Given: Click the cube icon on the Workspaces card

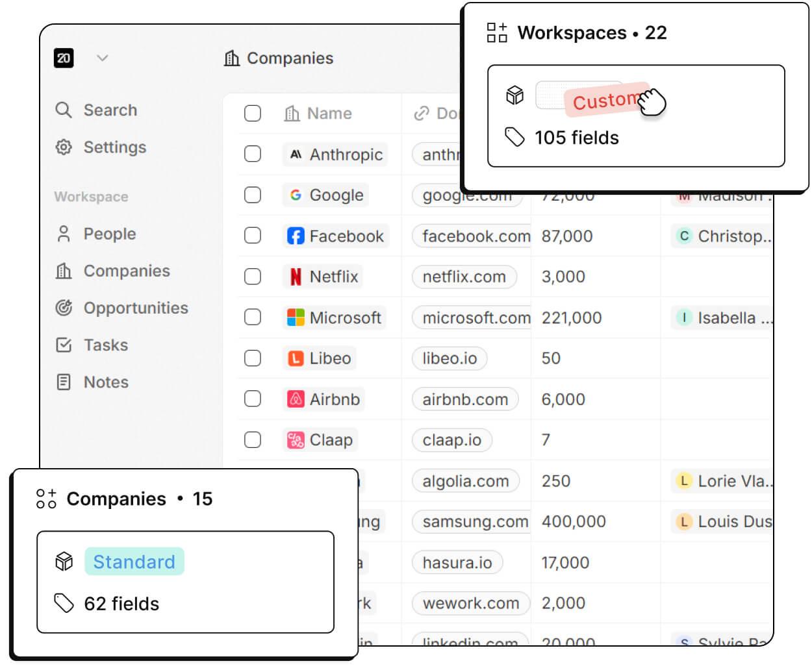Looking at the screenshot, I should (x=514, y=95).
